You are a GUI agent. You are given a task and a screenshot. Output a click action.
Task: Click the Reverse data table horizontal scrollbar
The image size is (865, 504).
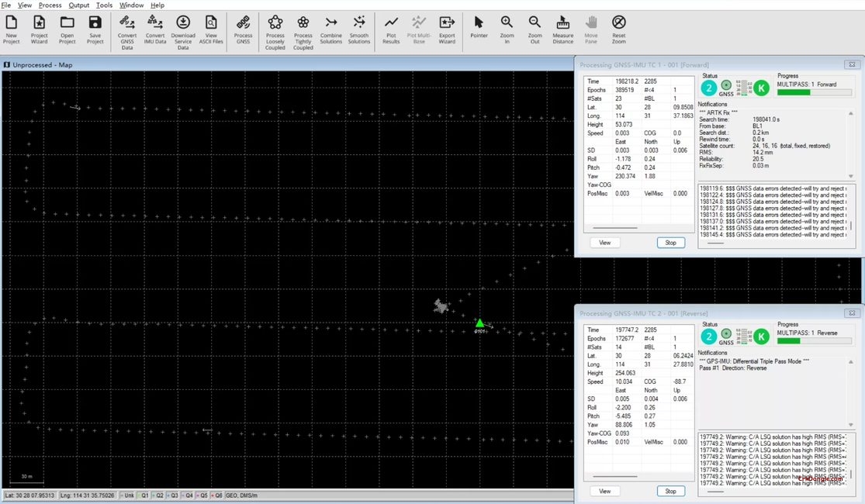615,476
